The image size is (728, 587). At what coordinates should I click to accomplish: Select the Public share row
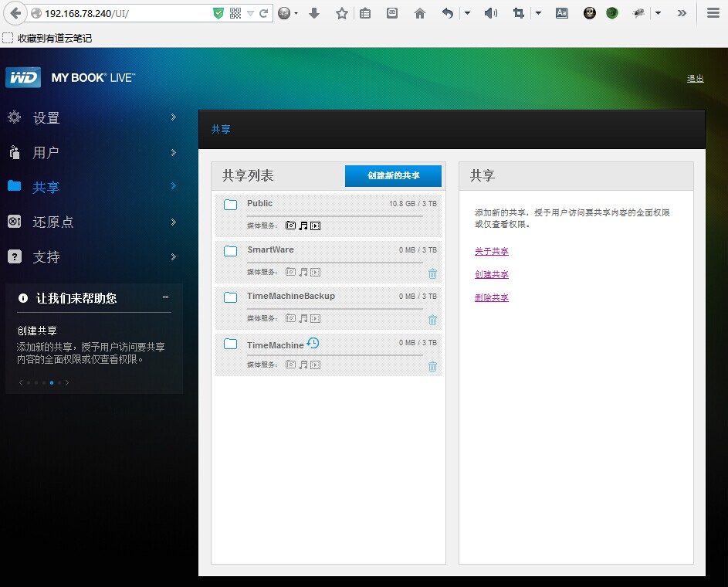tap(328, 215)
